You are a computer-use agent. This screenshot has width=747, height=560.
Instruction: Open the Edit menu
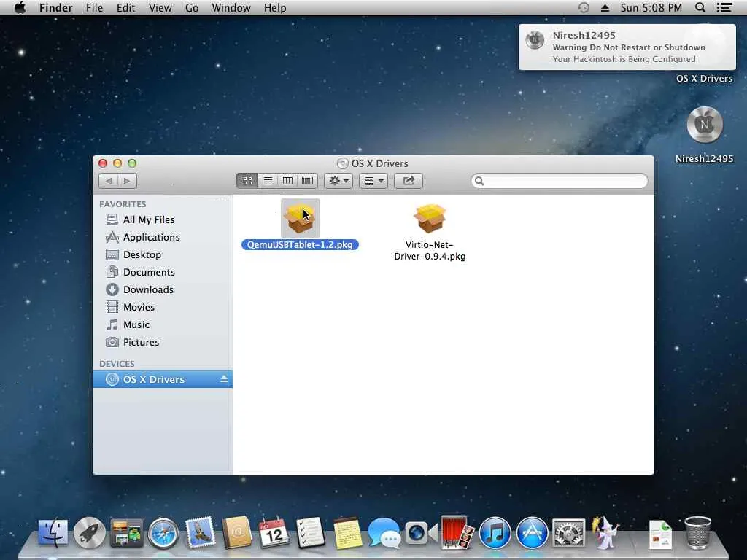125,7
